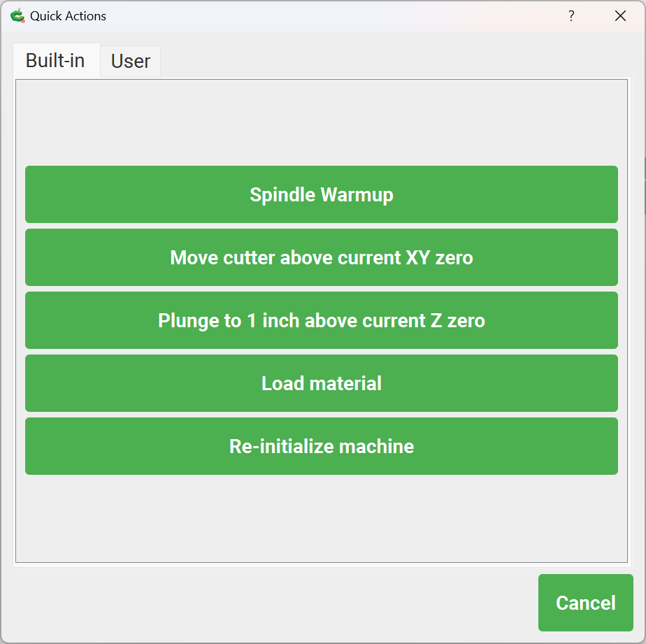This screenshot has height=644, width=646.
Task: Close the Quick Actions dialog window
Action: 620,16
